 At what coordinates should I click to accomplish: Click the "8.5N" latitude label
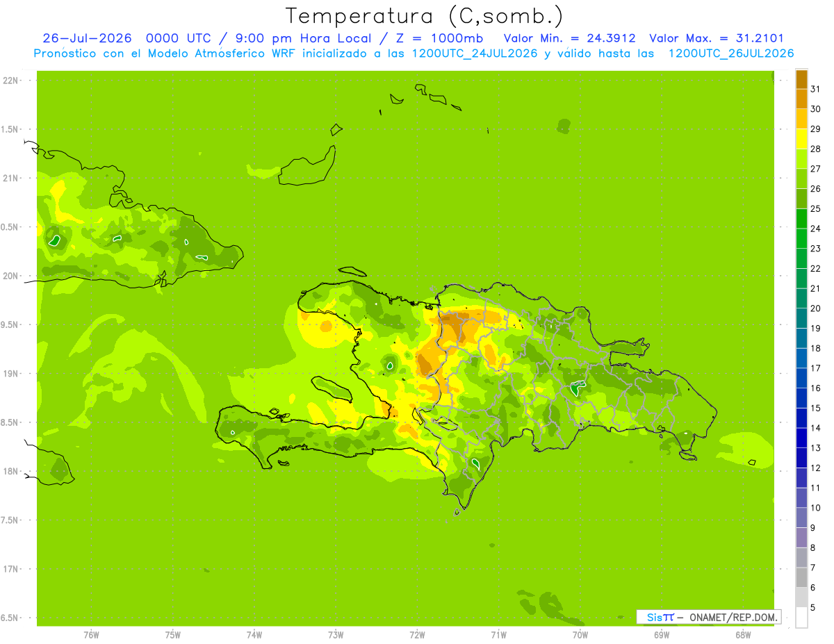coord(10,422)
